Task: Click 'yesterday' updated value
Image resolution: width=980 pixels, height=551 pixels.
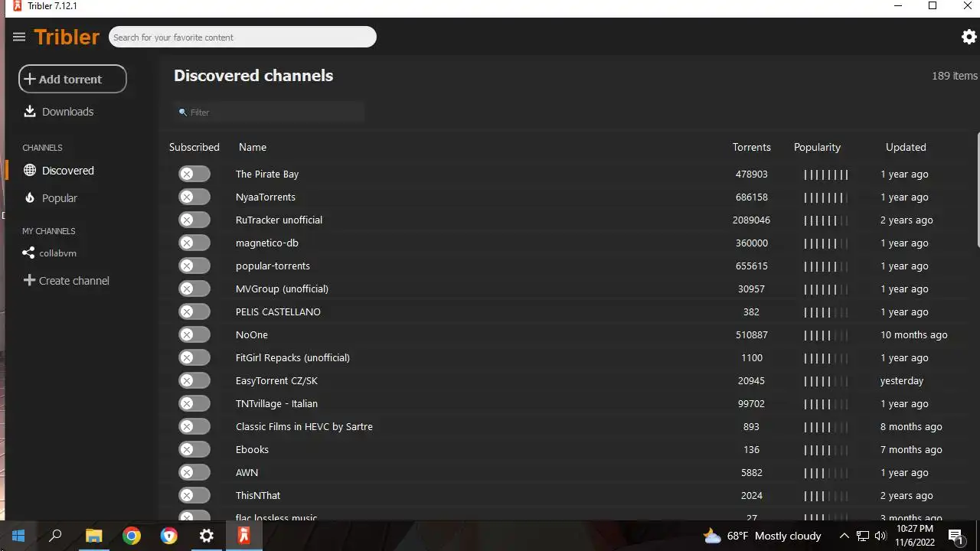Action: pyautogui.click(x=902, y=381)
